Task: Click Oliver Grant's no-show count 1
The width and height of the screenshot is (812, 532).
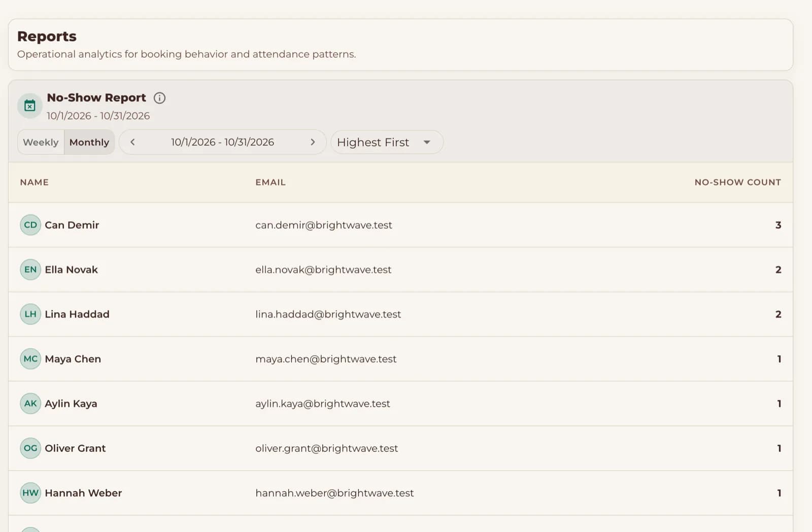Action: (x=779, y=448)
